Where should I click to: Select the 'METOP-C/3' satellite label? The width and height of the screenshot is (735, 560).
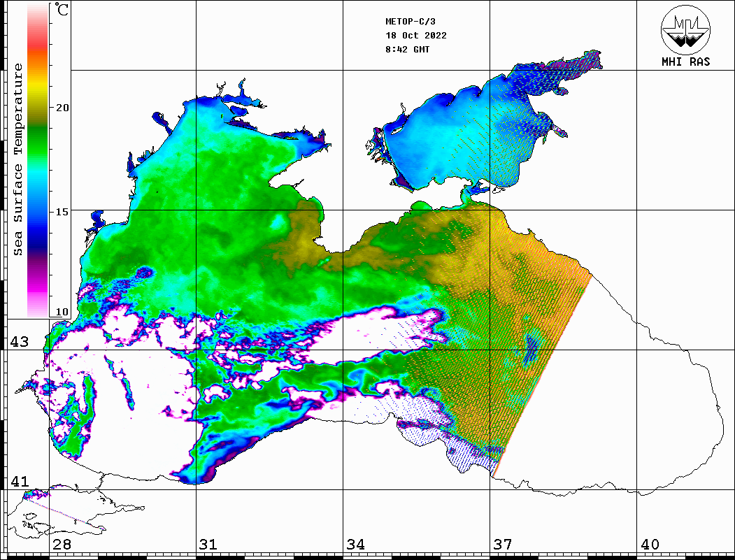(410, 22)
